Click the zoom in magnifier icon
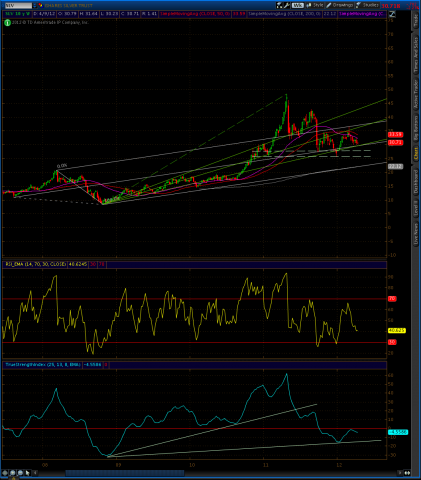421x480 pixels. pos(12,473)
